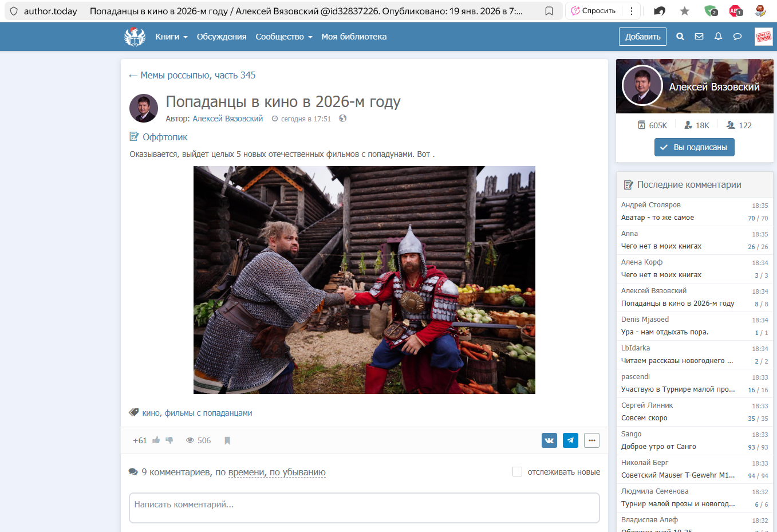Open the Обсуждения menu item
The height and width of the screenshot is (532, 777).
pos(222,37)
